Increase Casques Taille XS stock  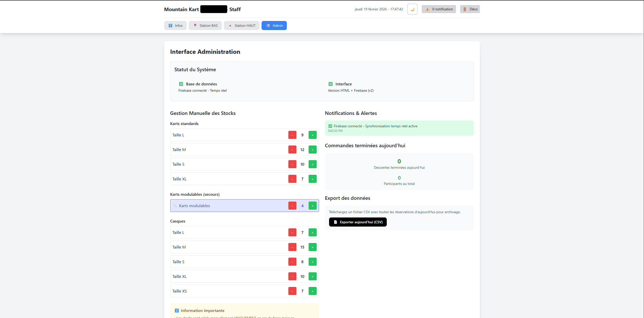pyautogui.click(x=312, y=291)
